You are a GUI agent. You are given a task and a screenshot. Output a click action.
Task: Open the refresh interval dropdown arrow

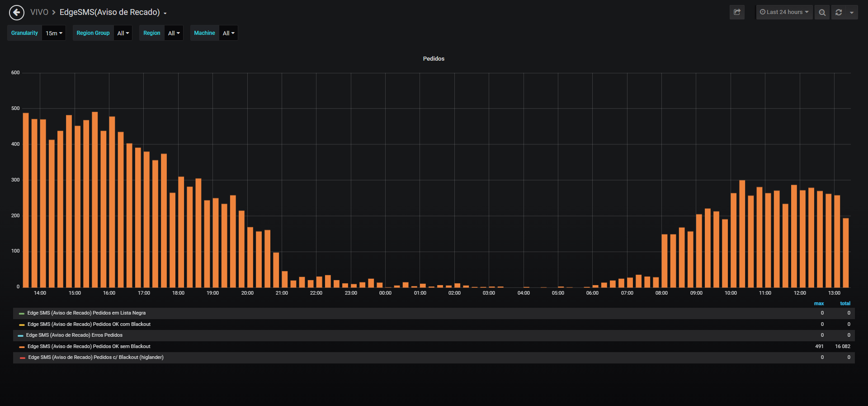[x=852, y=12]
